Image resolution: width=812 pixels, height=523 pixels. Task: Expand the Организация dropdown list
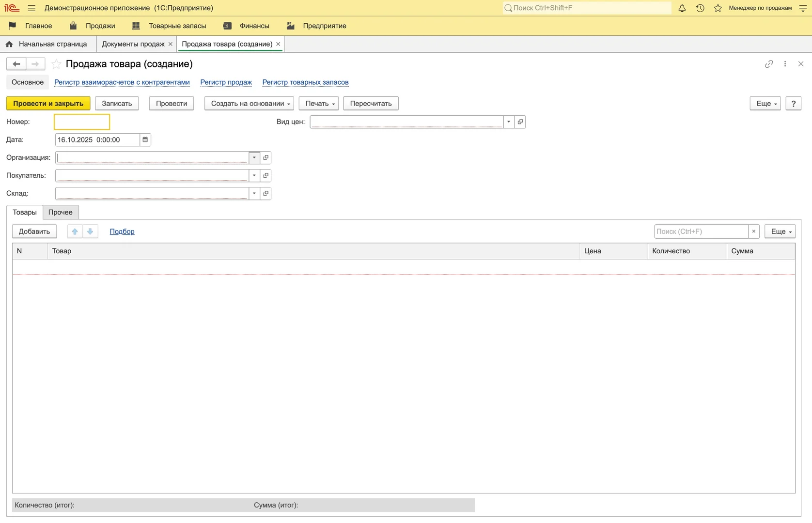(x=254, y=158)
